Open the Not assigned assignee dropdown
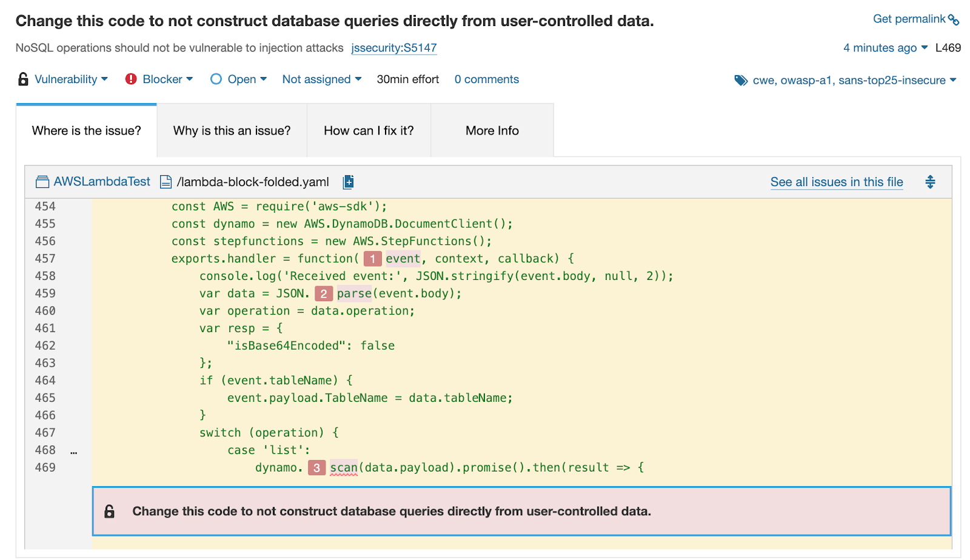Viewport: 970px width, 560px height. click(321, 79)
